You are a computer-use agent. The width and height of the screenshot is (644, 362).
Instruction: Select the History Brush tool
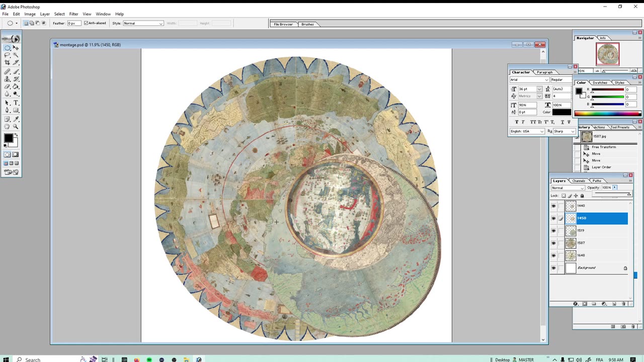[16, 79]
